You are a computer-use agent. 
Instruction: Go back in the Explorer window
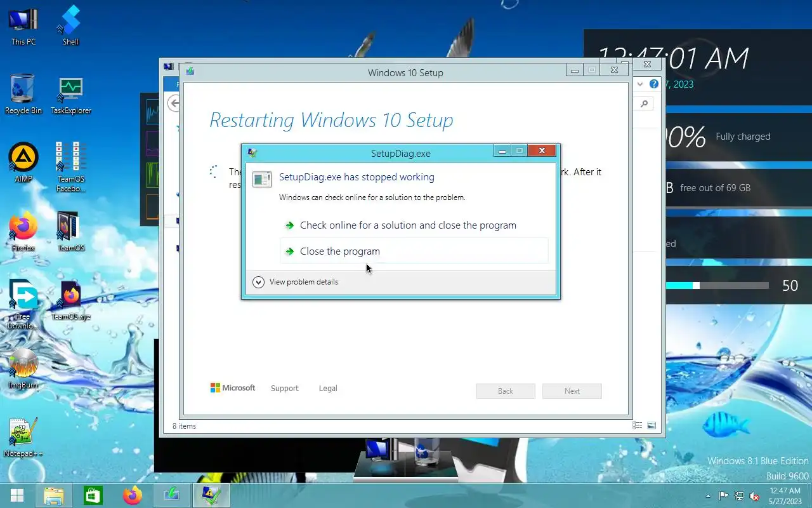[173, 104]
